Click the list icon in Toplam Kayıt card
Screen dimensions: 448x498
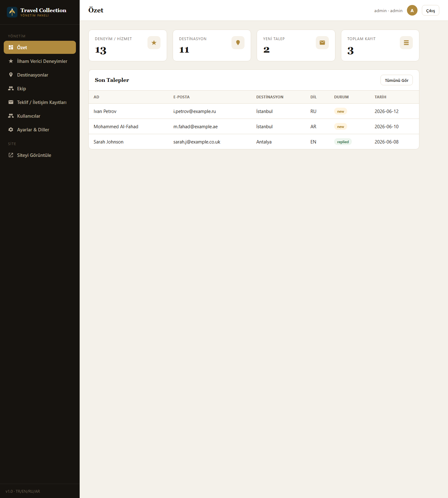[x=406, y=43]
